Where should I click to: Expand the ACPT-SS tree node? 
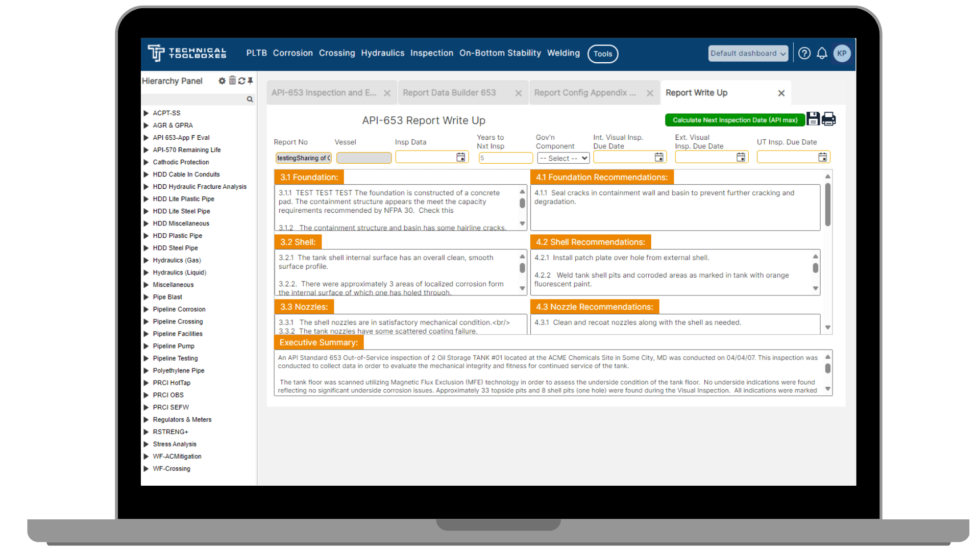tap(146, 113)
